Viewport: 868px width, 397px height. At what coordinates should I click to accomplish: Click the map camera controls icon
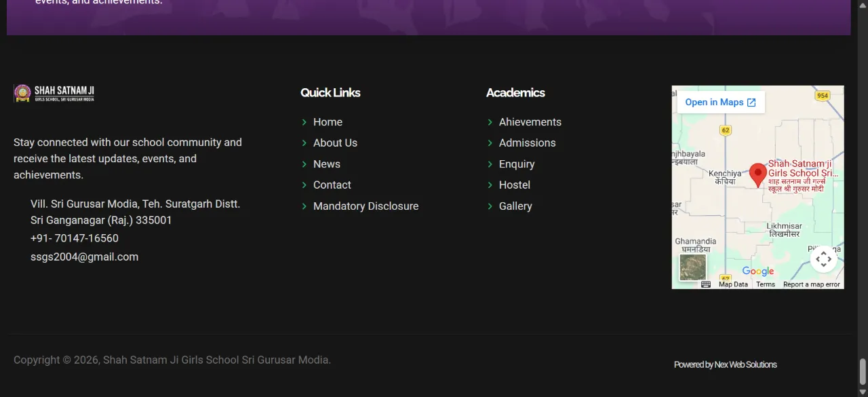(x=823, y=259)
